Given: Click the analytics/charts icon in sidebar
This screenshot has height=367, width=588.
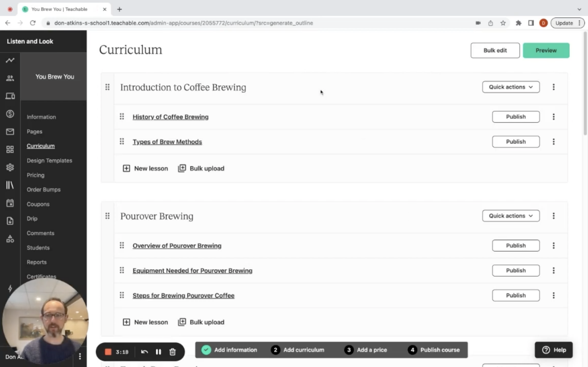Looking at the screenshot, I should coord(10,60).
